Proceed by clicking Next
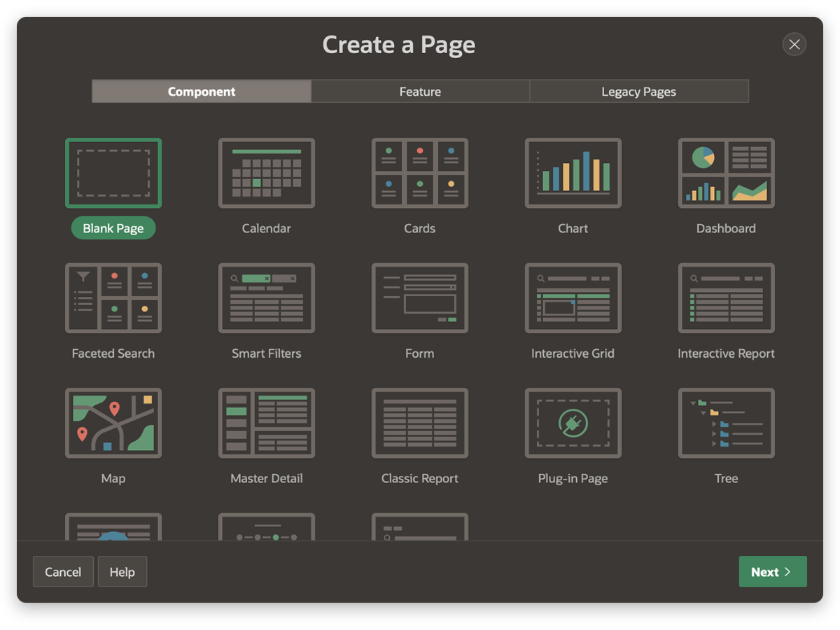840x630 pixels. click(773, 572)
